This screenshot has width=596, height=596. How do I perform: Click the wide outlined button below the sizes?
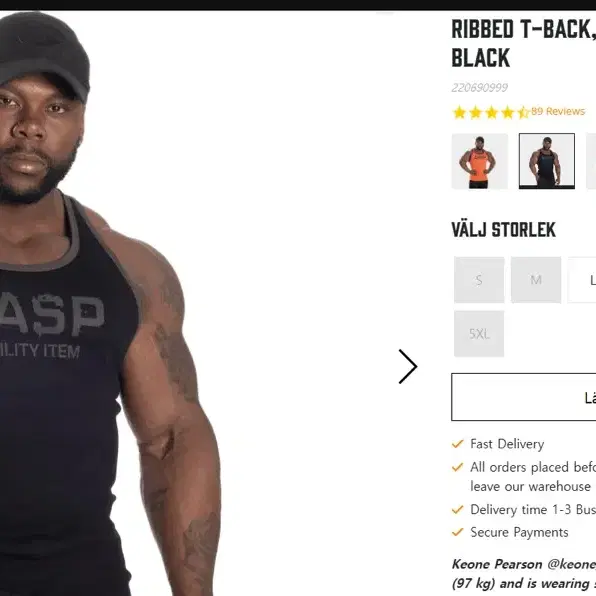[x=524, y=397]
